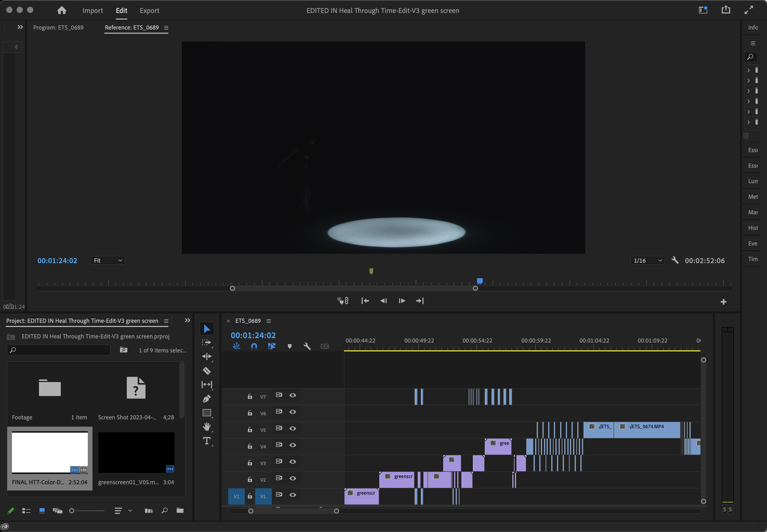Toggle Snap in Timeline magnet icon
This screenshot has height=532, width=767.
(x=254, y=346)
